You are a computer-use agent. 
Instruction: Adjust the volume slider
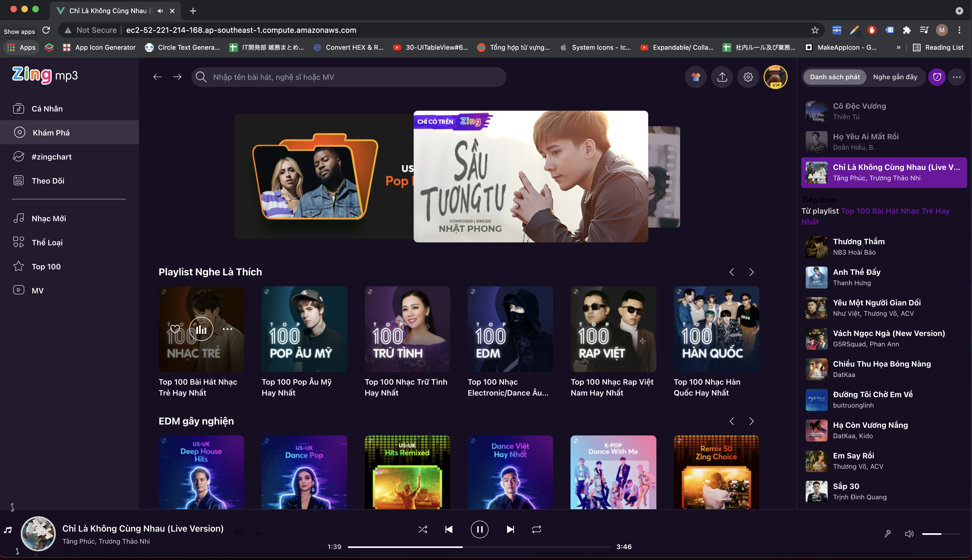[x=941, y=534]
